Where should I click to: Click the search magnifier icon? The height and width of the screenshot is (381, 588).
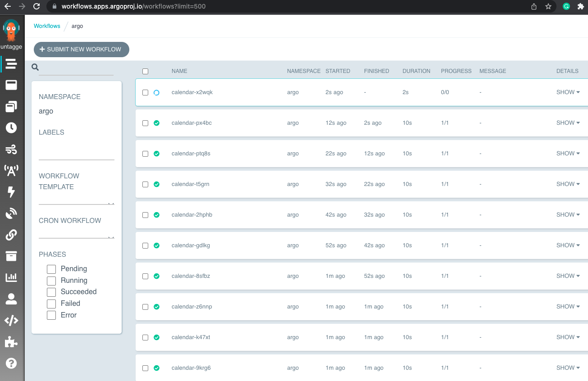(x=35, y=67)
